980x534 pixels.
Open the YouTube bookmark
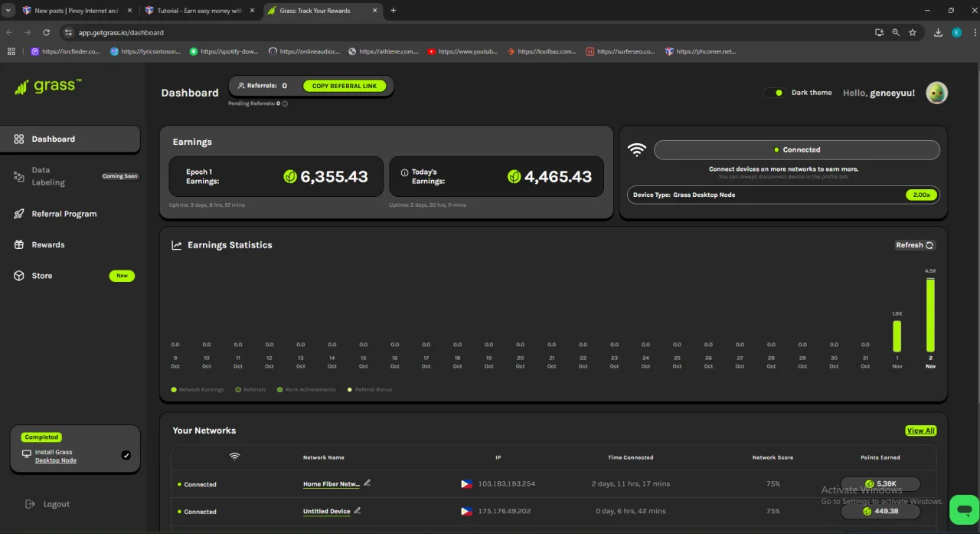pyautogui.click(x=462, y=51)
